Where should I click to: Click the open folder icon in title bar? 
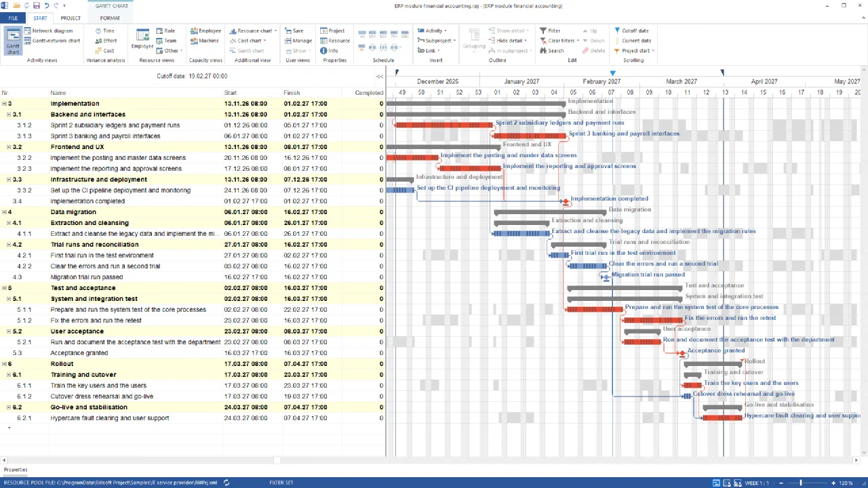click(x=16, y=5)
